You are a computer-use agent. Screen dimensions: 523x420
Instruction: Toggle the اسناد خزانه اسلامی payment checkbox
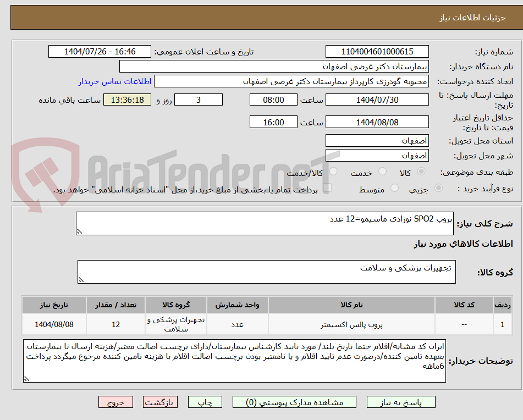(x=327, y=187)
